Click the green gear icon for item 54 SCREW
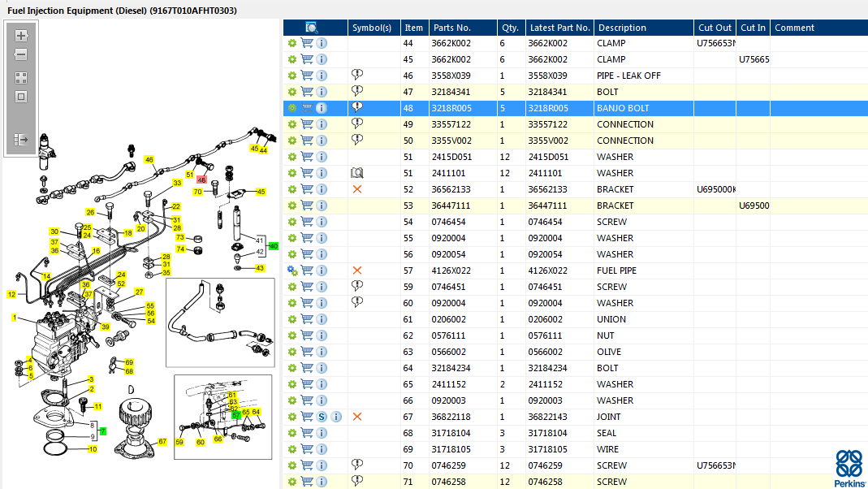 click(291, 222)
